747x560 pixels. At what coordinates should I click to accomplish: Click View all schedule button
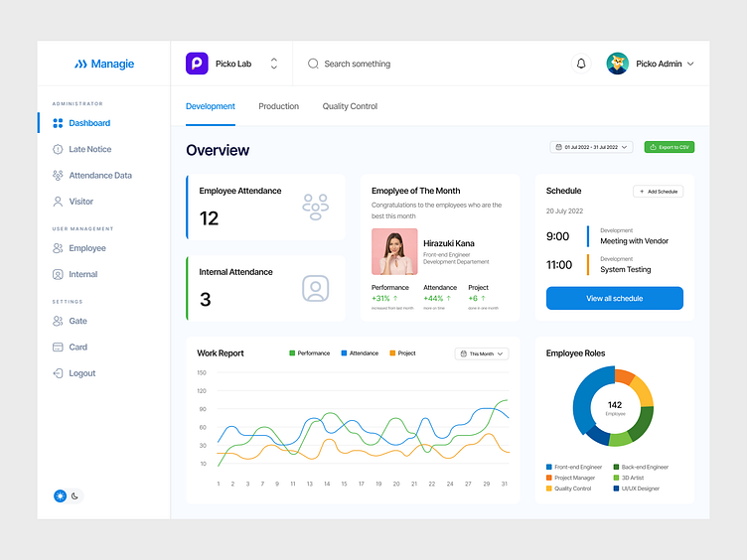click(615, 298)
